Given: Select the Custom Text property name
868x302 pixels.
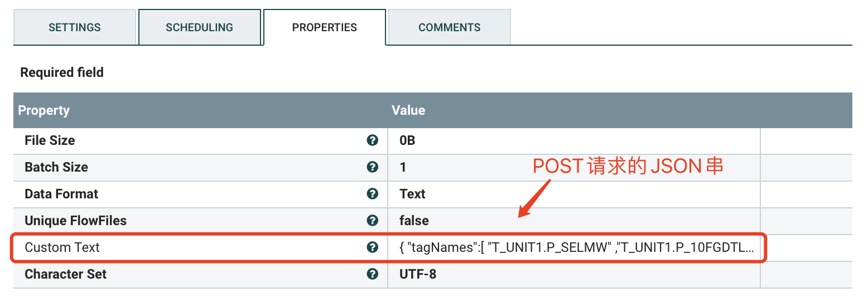Looking at the screenshot, I should tap(62, 247).
